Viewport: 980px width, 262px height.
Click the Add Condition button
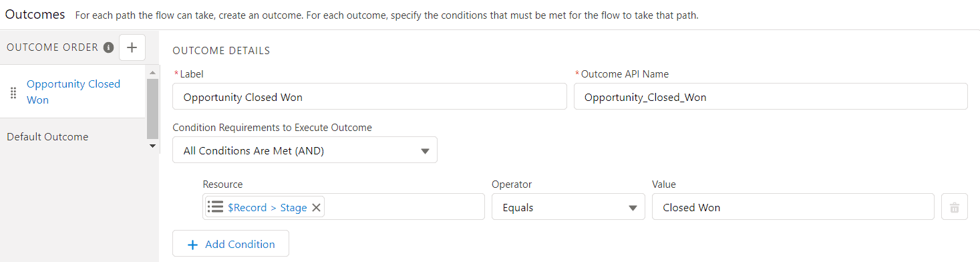(x=230, y=244)
